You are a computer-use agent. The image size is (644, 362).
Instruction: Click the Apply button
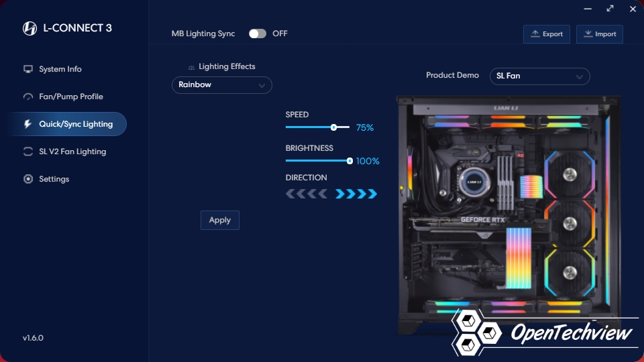pyautogui.click(x=220, y=220)
